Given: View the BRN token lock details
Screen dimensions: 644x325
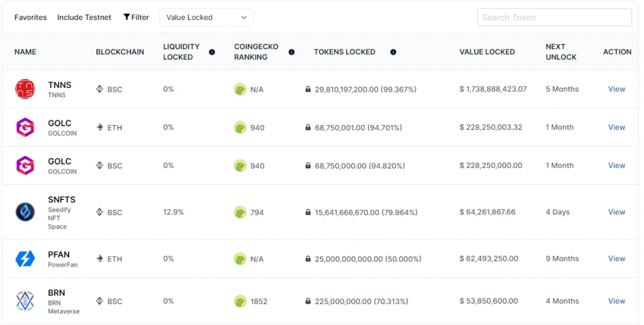Looking at the screenshot, I should [616, 300].
